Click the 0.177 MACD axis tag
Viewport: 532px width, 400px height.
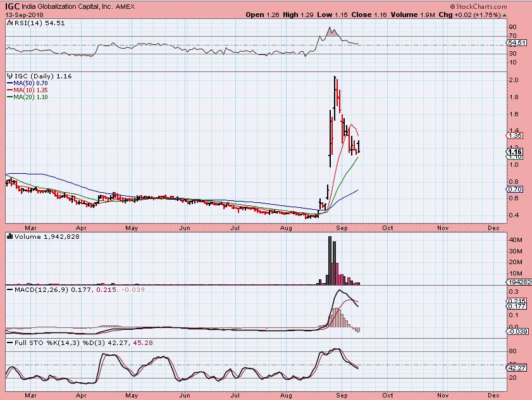coord(517,306)
